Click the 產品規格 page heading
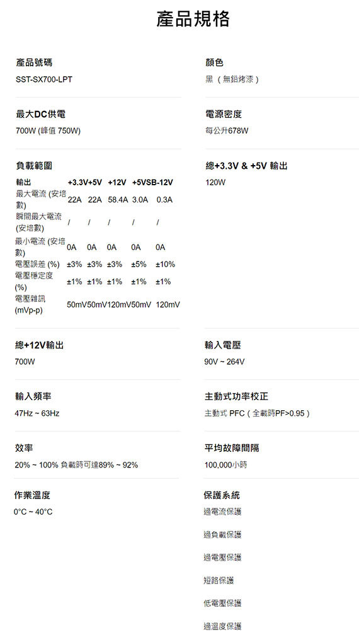Viewport: 359px width, 644px height. coord(193,20)
